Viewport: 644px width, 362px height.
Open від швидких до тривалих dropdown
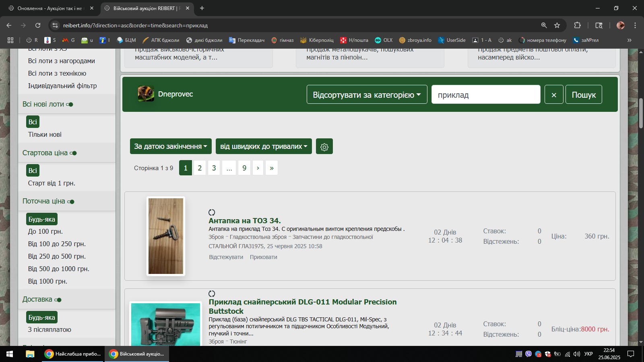click(x=264, y=146)
